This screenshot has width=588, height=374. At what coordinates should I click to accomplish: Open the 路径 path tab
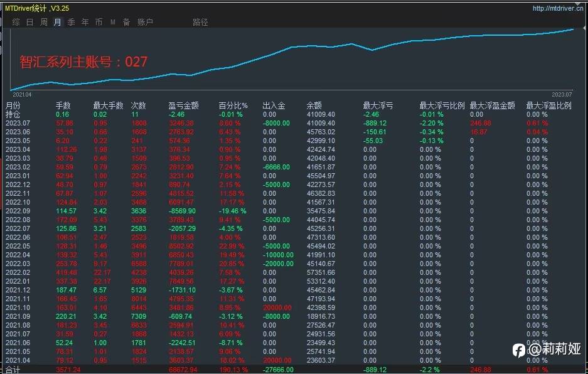(x=200, y=22)
